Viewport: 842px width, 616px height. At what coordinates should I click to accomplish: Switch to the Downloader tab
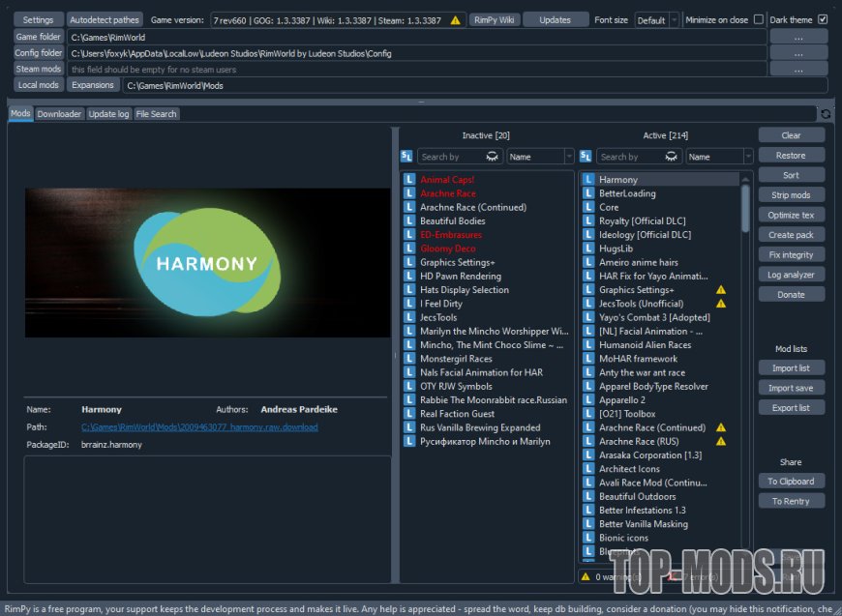tap(59, 114)
